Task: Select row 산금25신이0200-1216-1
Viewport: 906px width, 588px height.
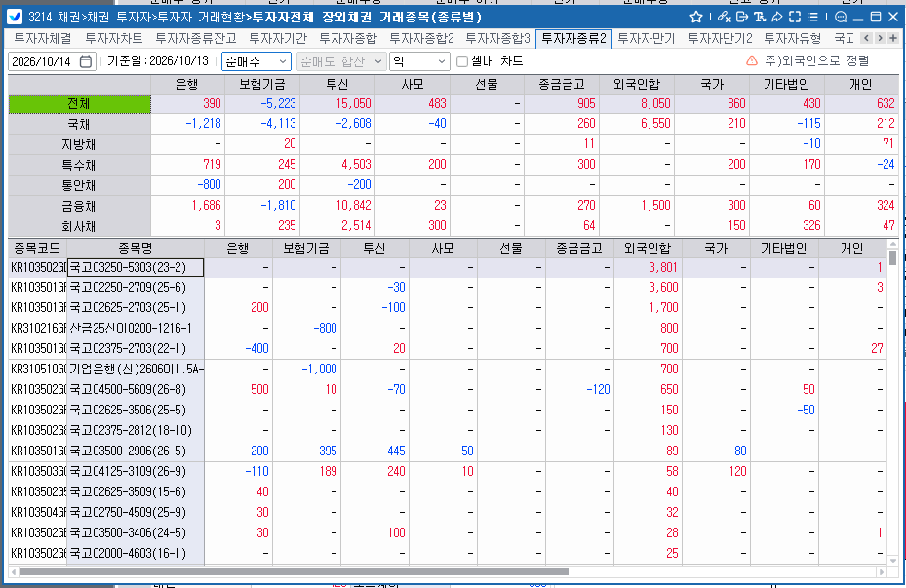Action: pos(448,328)
